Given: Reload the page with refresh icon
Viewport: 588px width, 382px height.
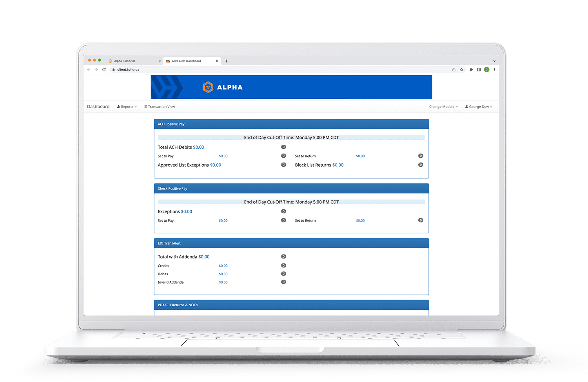Looking at the screenshot, I should [104, 69].
